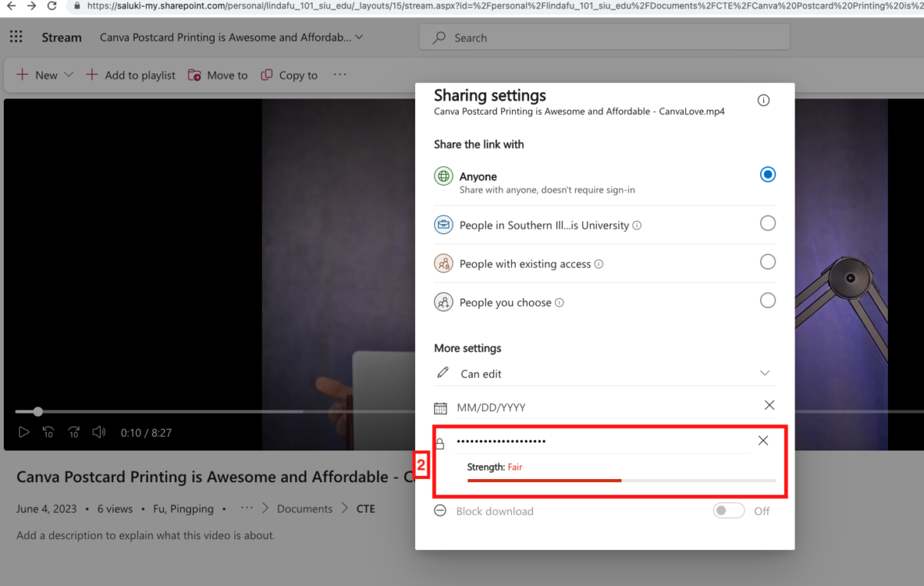Click the calendar icon beside MM/DD/YYYY
This screenshot has height=586, width=924.
440,406
